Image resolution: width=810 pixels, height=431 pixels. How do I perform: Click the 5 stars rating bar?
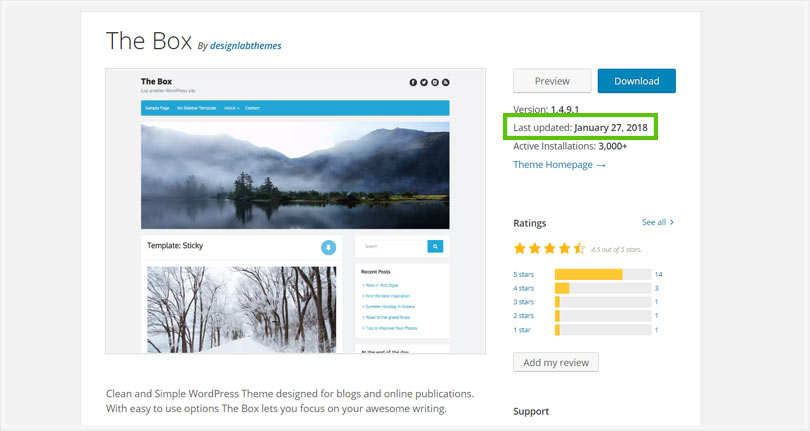point(603,274)
